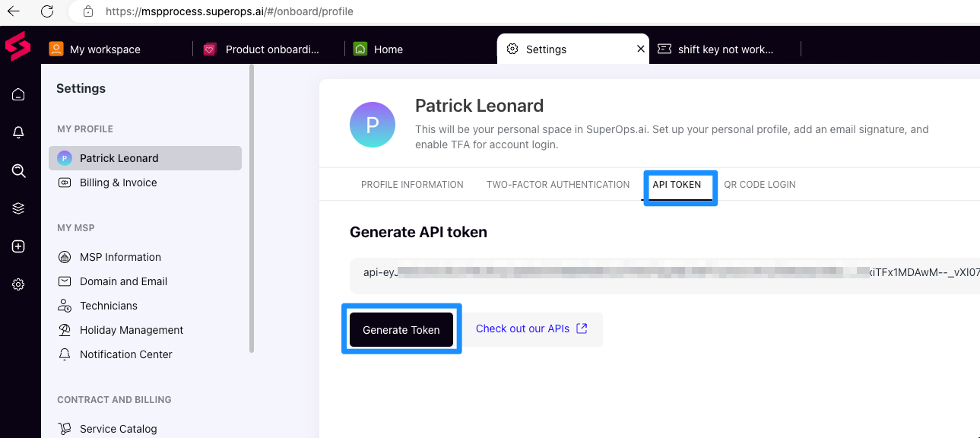The width and height of the screenshot is (980, 438).
Task: Select the API Token tab
Action: (677, 185)
